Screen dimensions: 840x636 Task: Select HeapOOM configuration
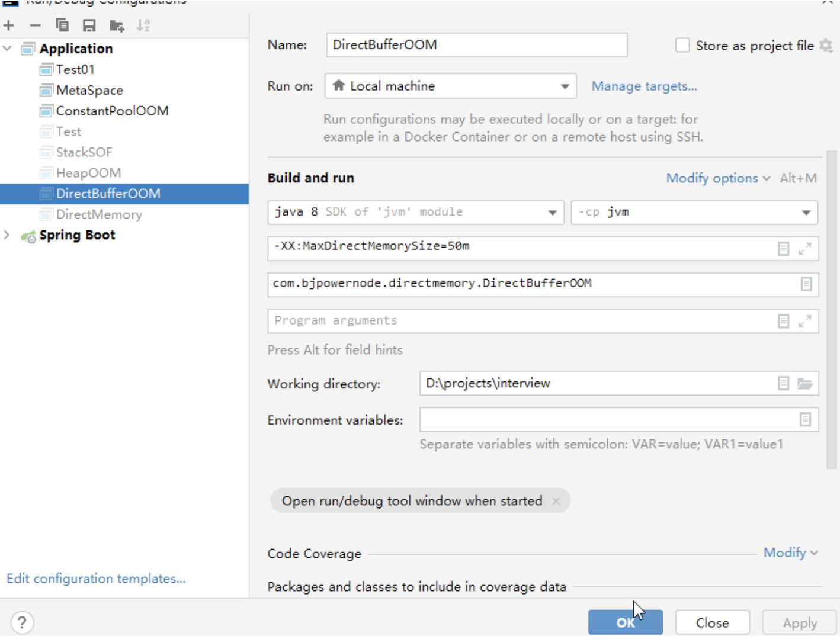[88, 173]
